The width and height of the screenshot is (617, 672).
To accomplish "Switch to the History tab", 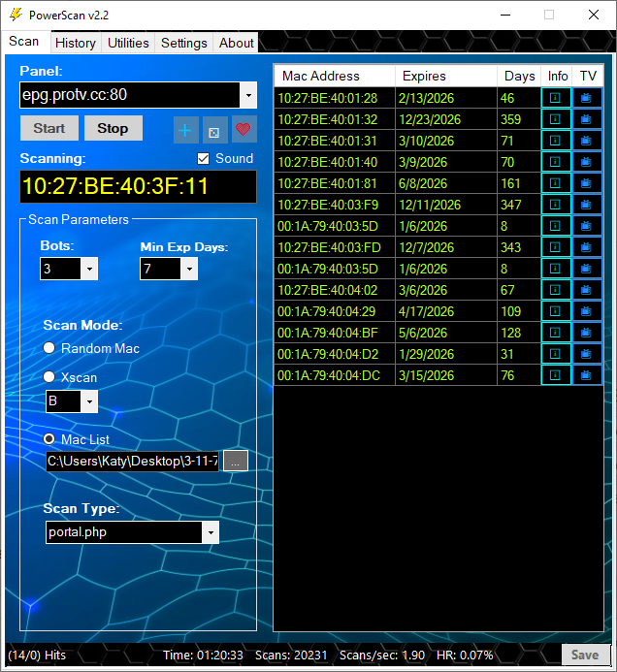I will [76, 43].
